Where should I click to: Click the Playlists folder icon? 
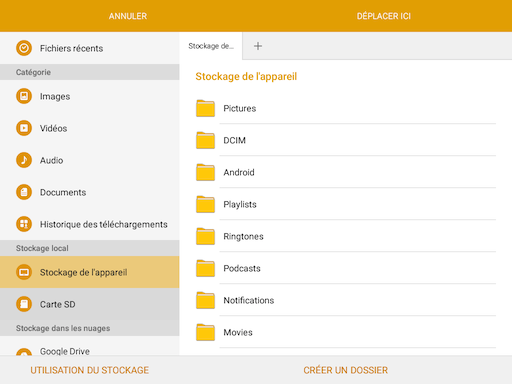coord(205,204)
